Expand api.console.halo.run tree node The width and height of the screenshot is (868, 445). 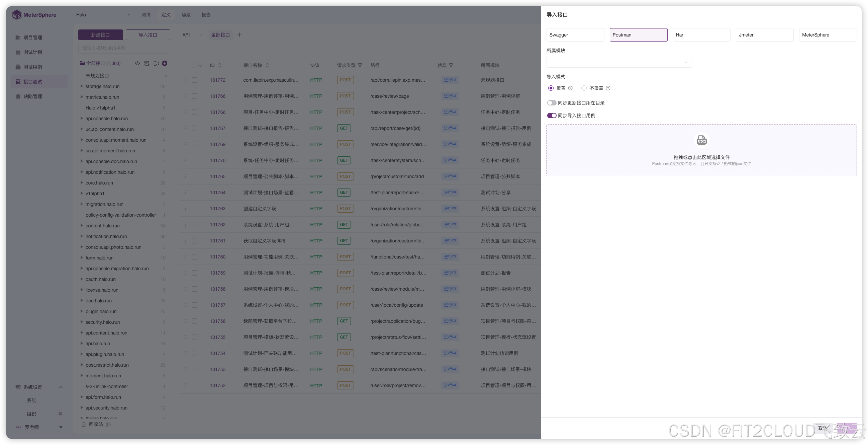(x=82, y=119)
